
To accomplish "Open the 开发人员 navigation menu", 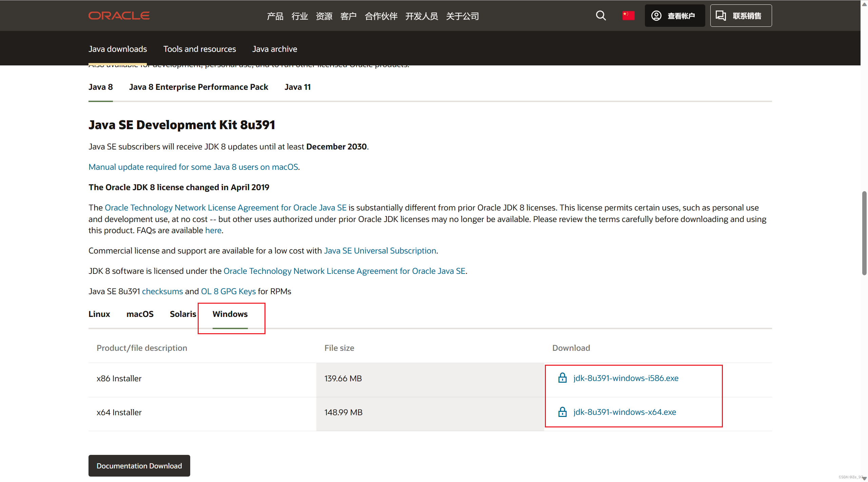I will pos(421,16).
